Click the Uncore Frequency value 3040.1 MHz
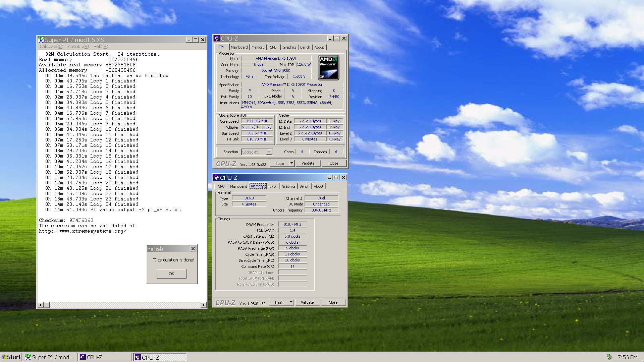 click(321, 210)
